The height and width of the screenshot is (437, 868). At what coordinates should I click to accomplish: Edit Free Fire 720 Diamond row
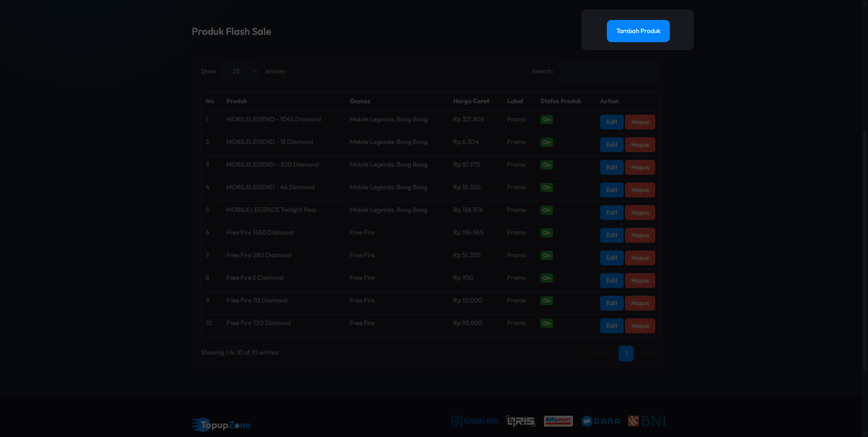(x=612, y=326)
